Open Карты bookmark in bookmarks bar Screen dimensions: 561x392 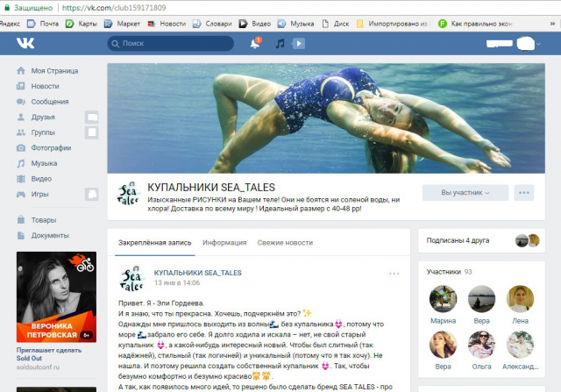82,24
